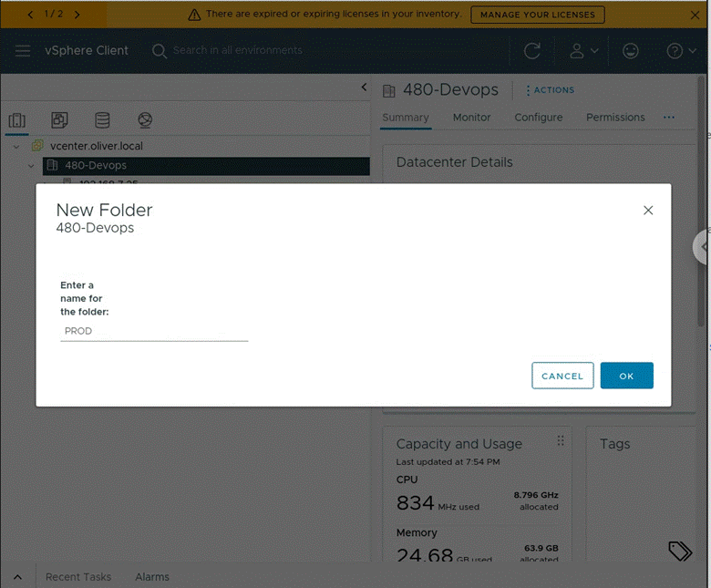711x588 pixels.
Task: Click the vSphere Client title
Action: point(87,50)
